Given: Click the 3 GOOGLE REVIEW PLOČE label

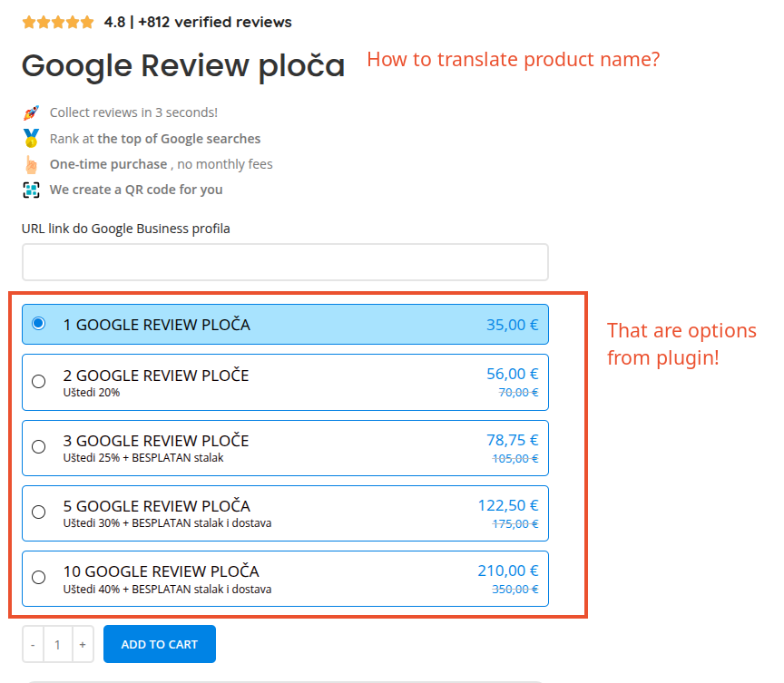Looking at the screenshot, I should point(156,440).
